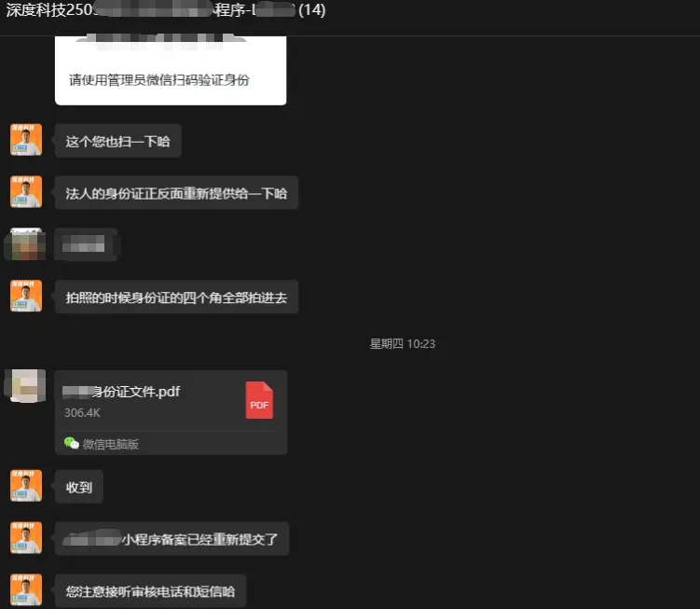Open the white QR verification card image
Screen dimensions: 700x609
[x=171, y=71]
